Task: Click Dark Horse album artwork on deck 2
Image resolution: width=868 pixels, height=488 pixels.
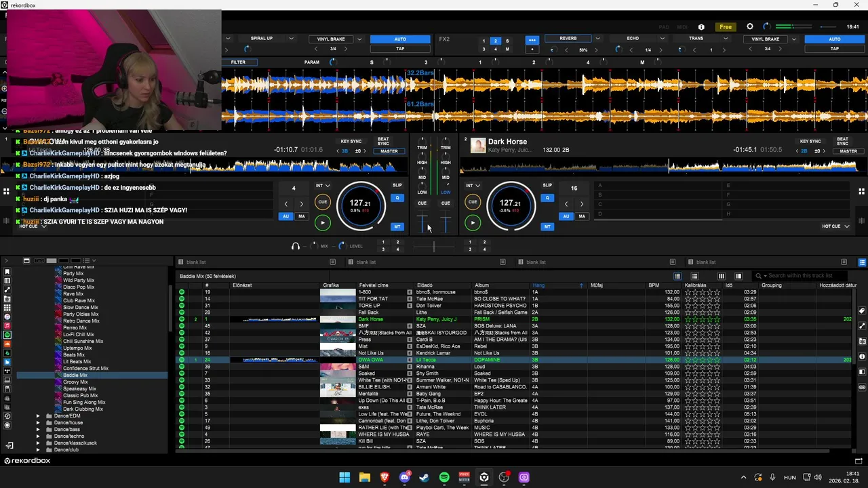Action: tap(478, 146)
